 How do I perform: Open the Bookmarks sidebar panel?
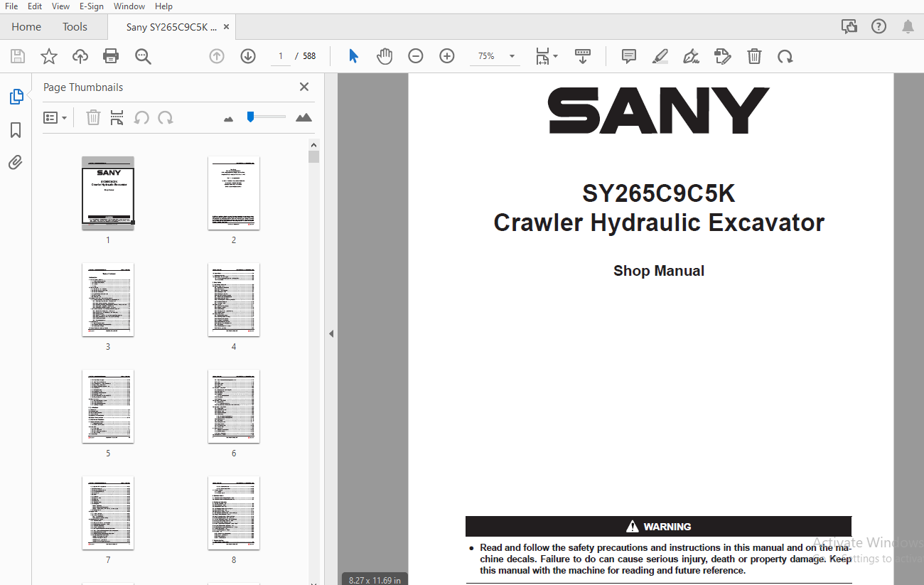click(x=16, y=130)
